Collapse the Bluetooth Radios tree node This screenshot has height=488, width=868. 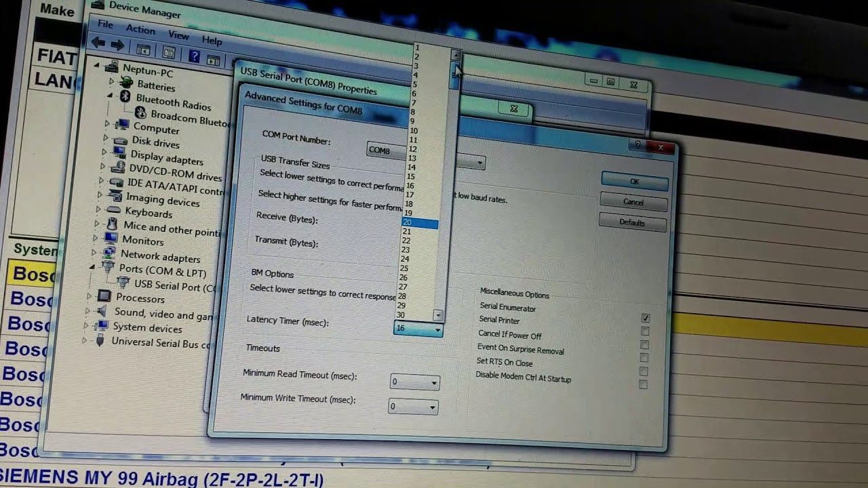[x=111, y=96]
